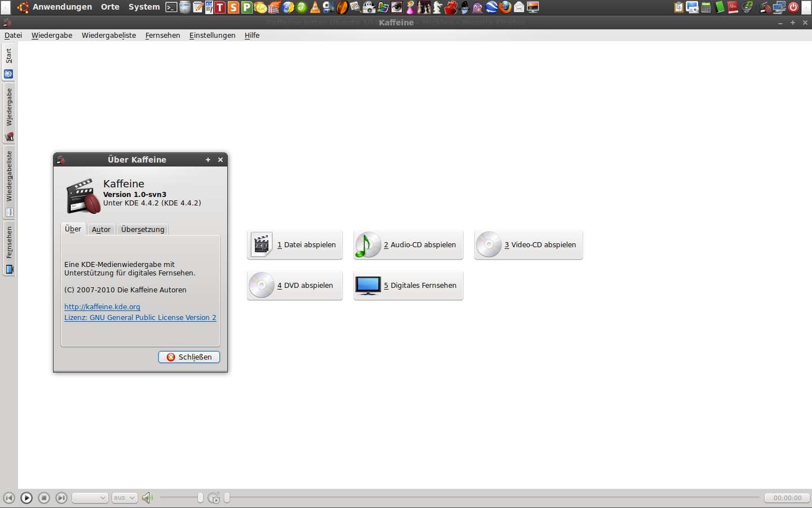Maximize the Über Kaffeine dialog
This screenshot has width=812, height=508.
click(208, 160)
